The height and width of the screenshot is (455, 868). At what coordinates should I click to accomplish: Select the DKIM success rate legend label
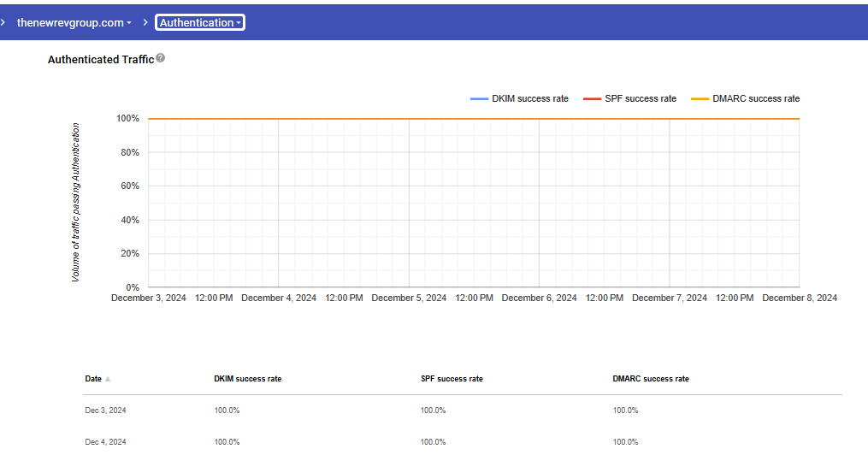(530, 99)
